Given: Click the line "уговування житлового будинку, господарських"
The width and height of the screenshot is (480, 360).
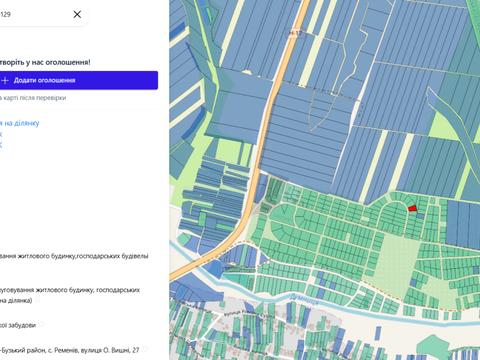Looking at the screenshot, I should [x=70, y=290].
